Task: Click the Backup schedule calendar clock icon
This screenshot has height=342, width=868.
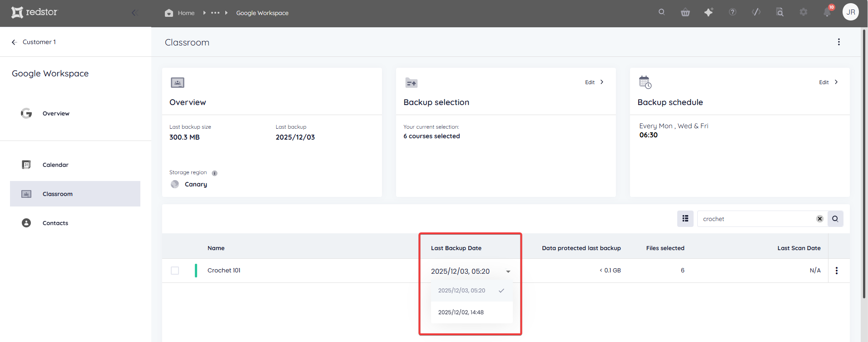Action: click(645, 82)
